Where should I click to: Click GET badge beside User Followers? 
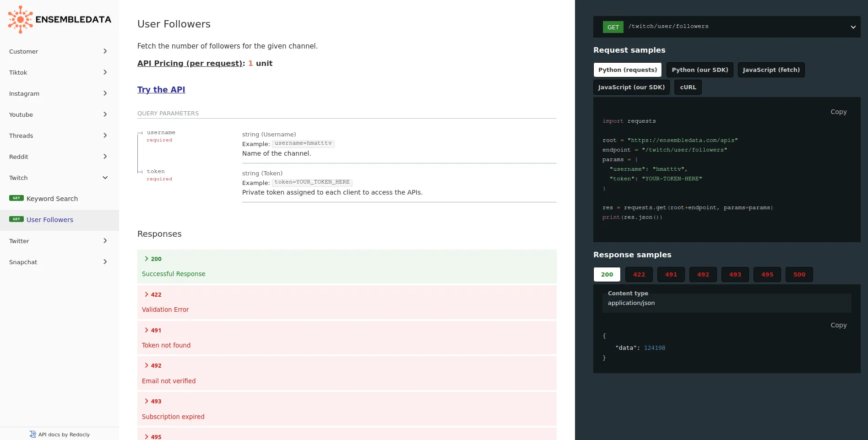coord(16,219)
